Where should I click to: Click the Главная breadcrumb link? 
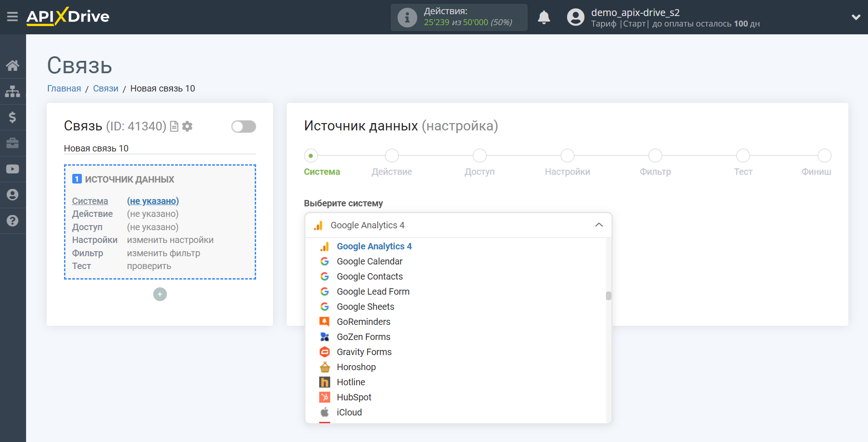tap(64, 88)
